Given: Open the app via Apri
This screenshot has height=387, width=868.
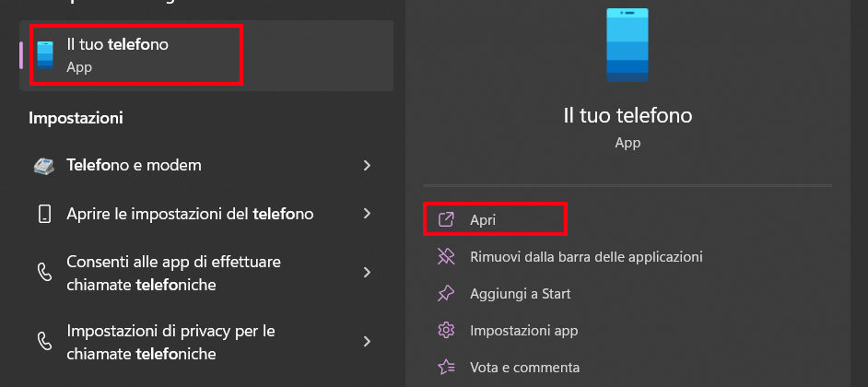Looking at the screenshot, I should [x=484, y=220].
